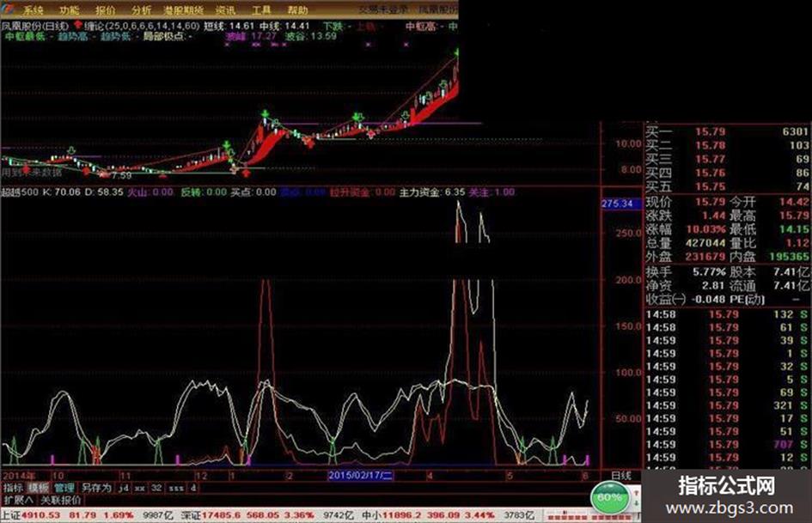This screenshot has width=812, height=523.
Task: Click the 买四 price 15.76 row
Action: (727, 173)
